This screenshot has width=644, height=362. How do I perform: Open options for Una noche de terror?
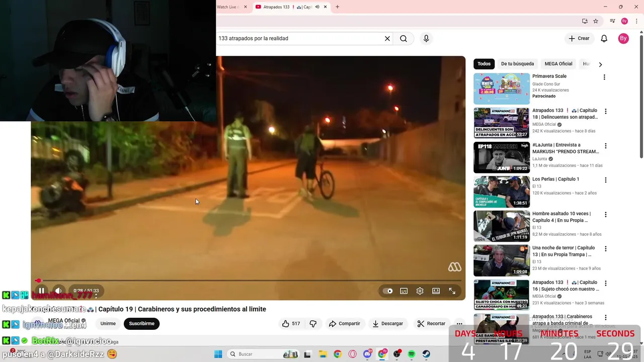point(606,248)
